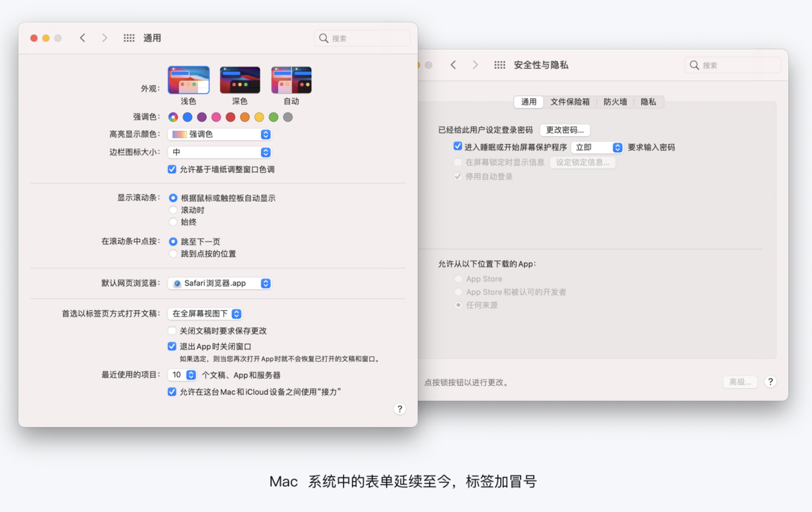Toggle 允许基于墙纸调整窗口色调 checkbox

172,170
